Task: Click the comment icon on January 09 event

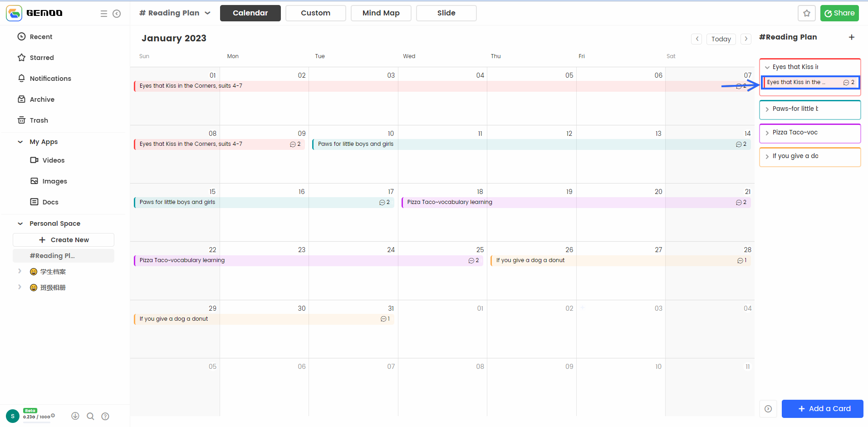Action: coord(293,144)
